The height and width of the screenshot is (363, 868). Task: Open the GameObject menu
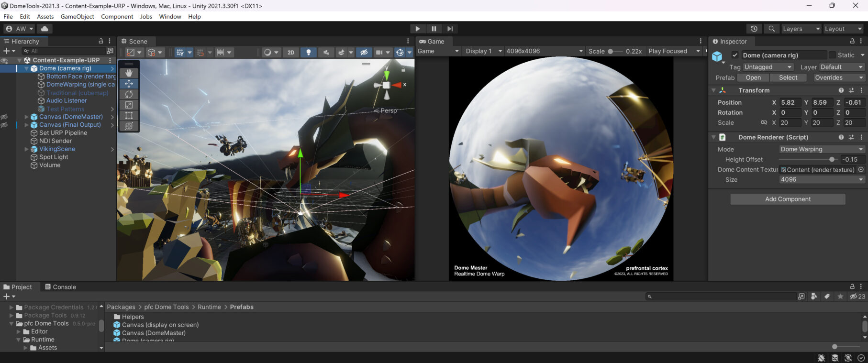click(x=77, y=16)
